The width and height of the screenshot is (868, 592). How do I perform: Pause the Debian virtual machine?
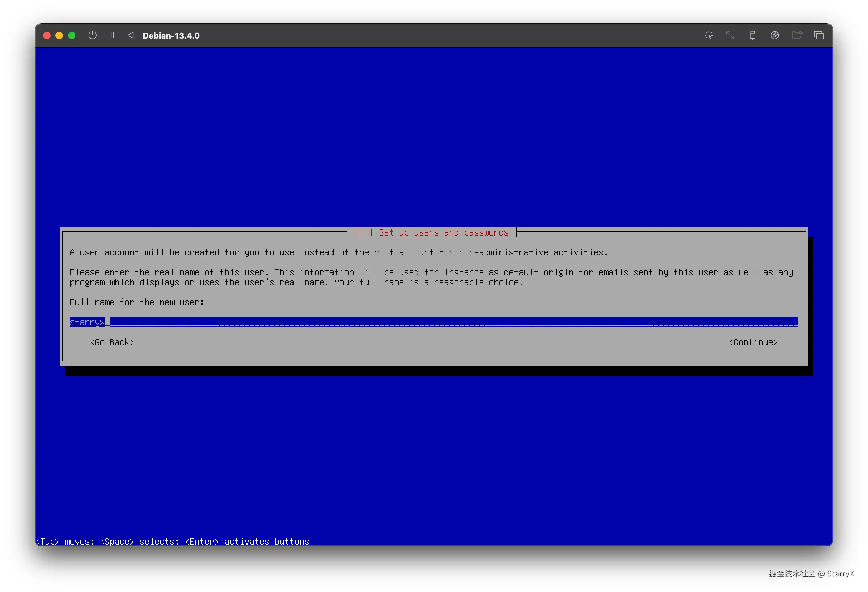click(112, 36)
